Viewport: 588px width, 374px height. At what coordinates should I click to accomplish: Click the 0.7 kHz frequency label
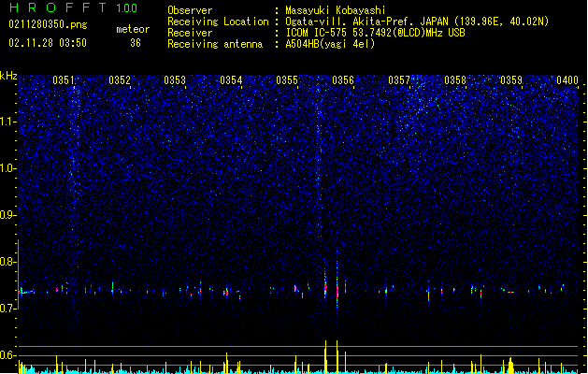8,309
